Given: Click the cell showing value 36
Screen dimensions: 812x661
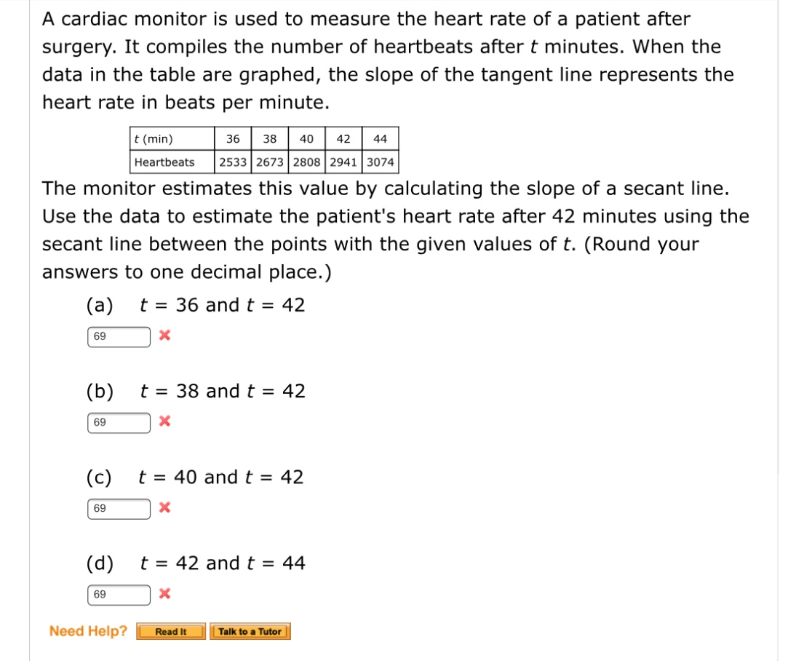Looking at the screenshot, I should click(x=233, y=138).
